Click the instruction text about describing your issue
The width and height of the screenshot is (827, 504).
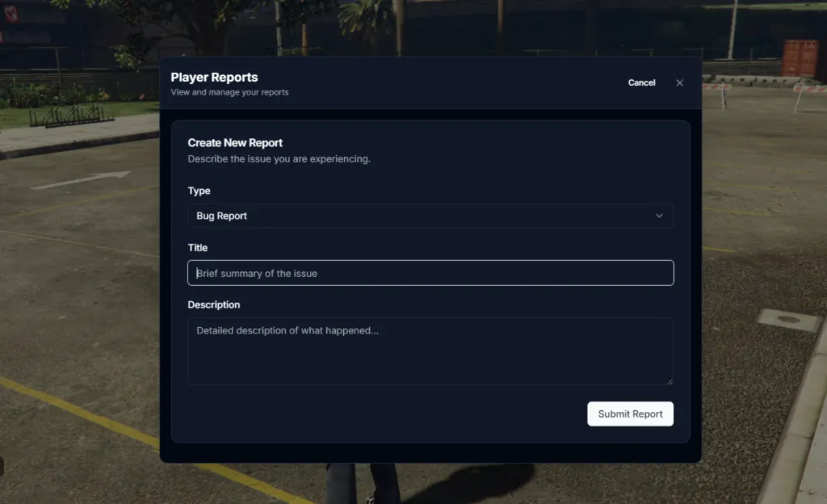pyautogui.click(x=279, y=159)
